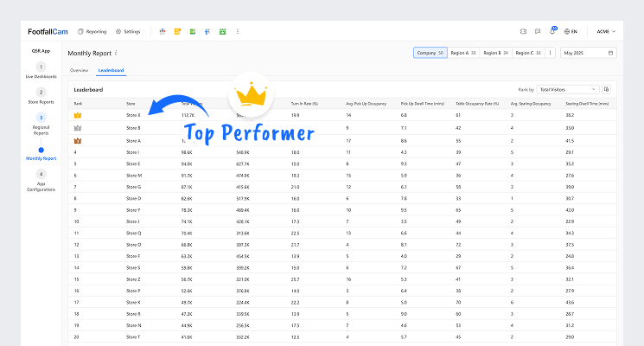
Task: Click the Store G row name
Action: pos(133,187)
